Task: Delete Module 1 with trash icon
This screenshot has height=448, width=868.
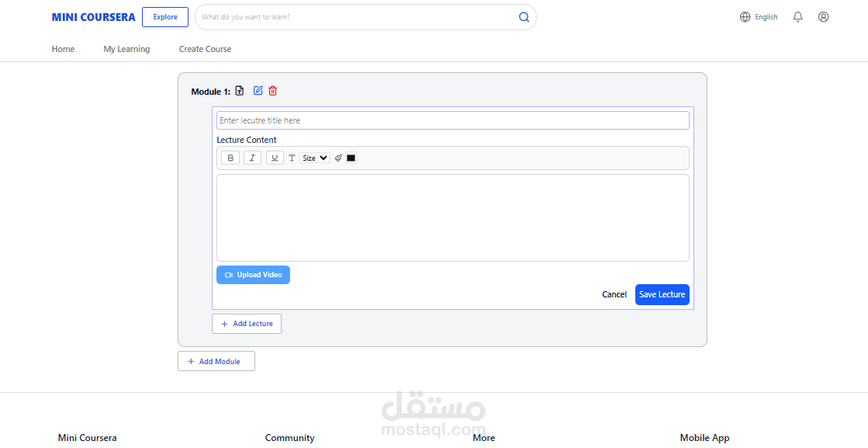Action: (272, 91)
